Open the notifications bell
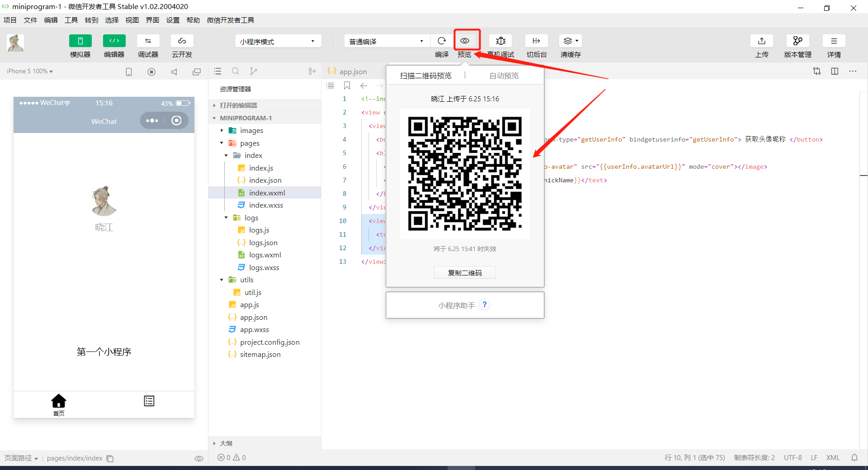868x470 pixels. pos(854,457)
